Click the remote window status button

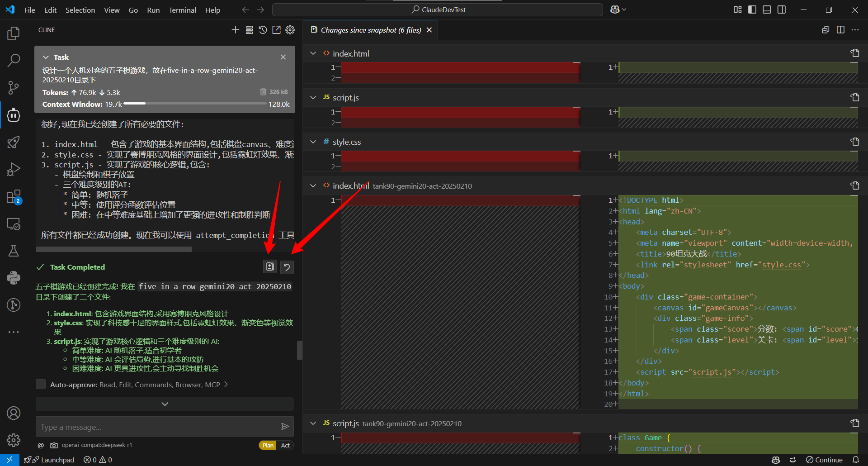(x=9, y=460)
